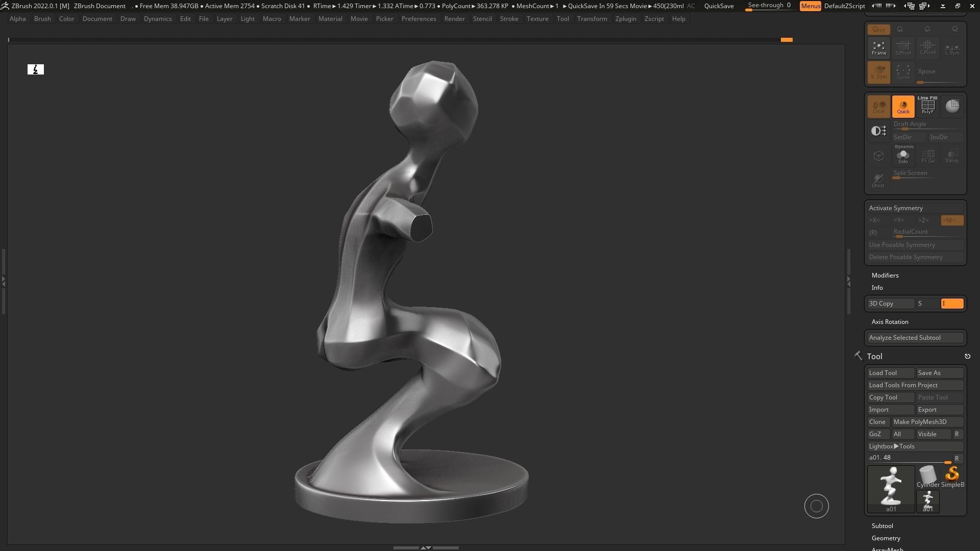Toggle Transp transparency mode
The height and width of the screenshot is (551, 980).
[x=952, y=156]
